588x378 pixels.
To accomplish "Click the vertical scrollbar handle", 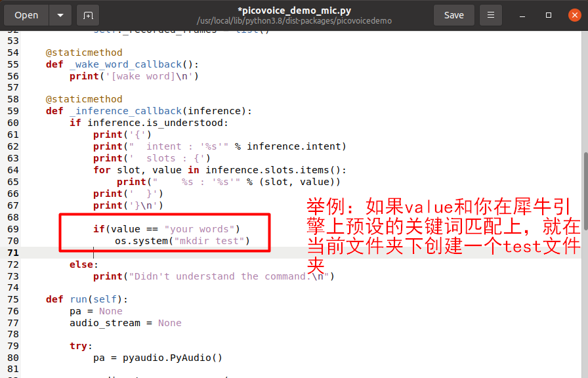I will click(x=585, y=191).
